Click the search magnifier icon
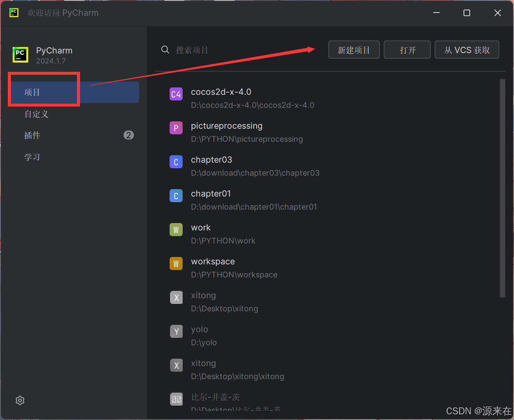The height and width of the screenshot is (420, 514). pyautogui.click(x=165, y=50)
